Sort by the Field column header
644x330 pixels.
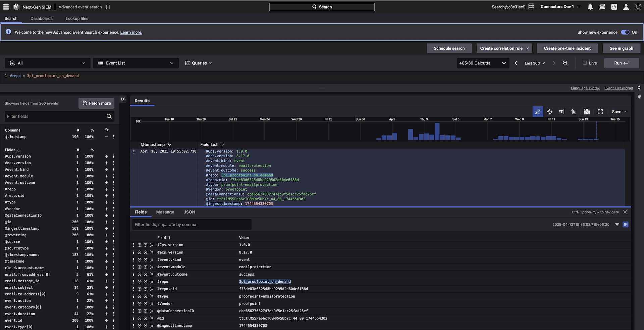point(164,238)
